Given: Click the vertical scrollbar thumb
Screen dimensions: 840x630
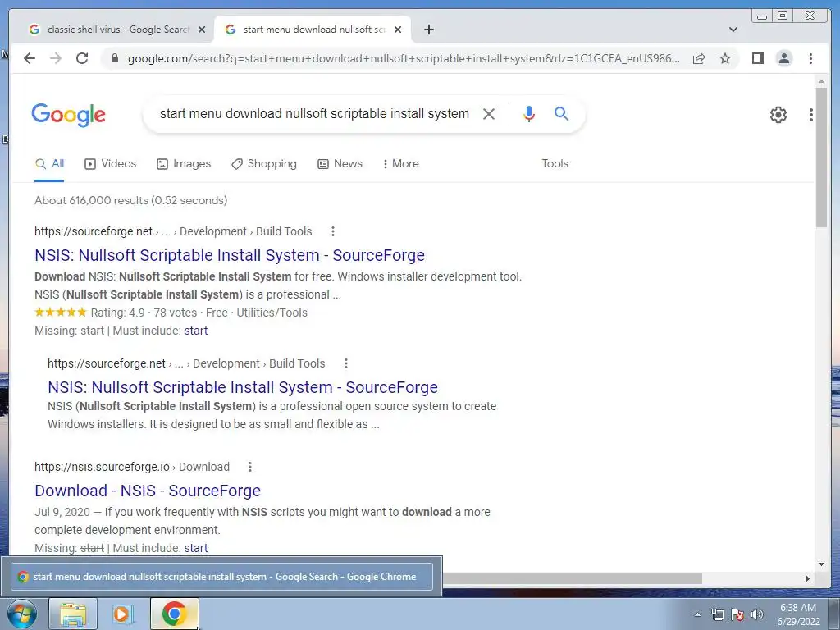Looking at the screenshot, I should (x=821, y=158).
